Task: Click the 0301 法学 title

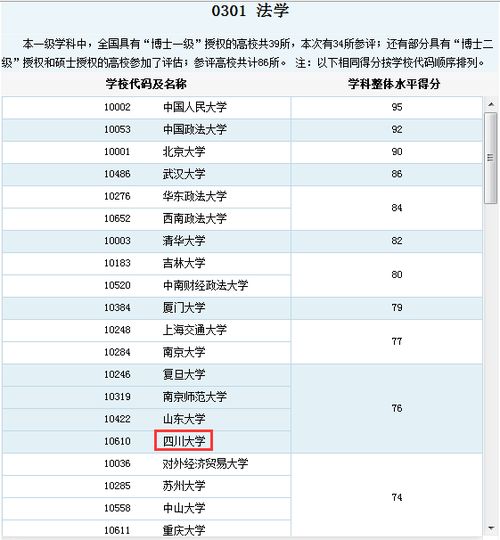Action: (x=250, y=11)
